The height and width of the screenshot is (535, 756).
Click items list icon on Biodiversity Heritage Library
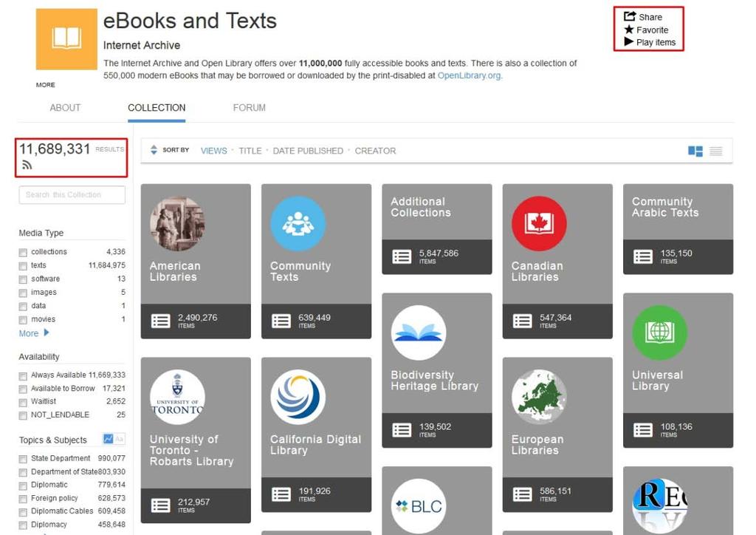tap(402, 430)
